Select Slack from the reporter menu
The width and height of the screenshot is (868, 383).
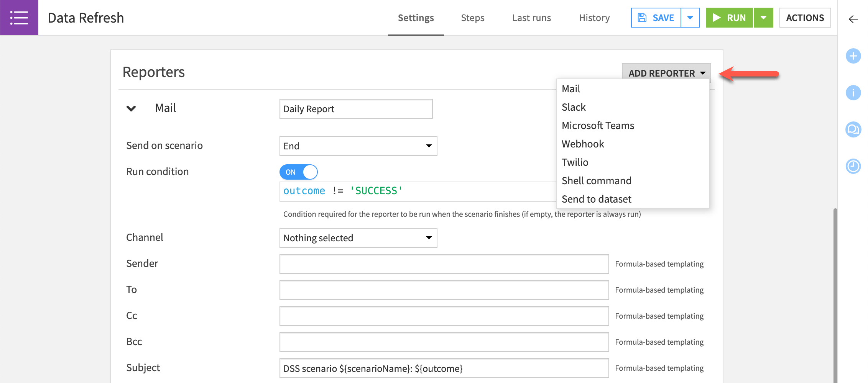point(574,107)
